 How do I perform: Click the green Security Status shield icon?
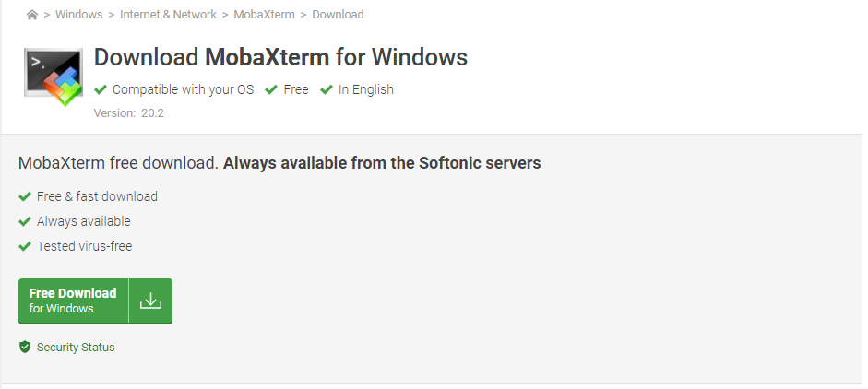(x=25, y=348)
